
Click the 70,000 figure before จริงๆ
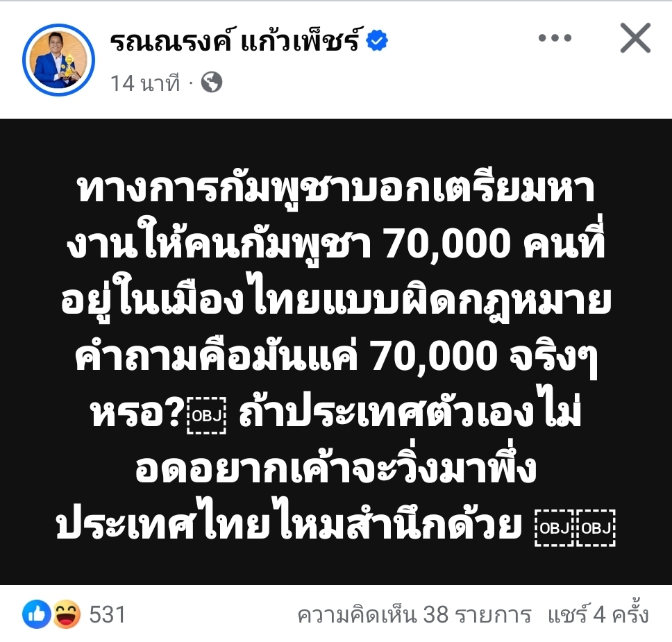[x=434, y=357]
